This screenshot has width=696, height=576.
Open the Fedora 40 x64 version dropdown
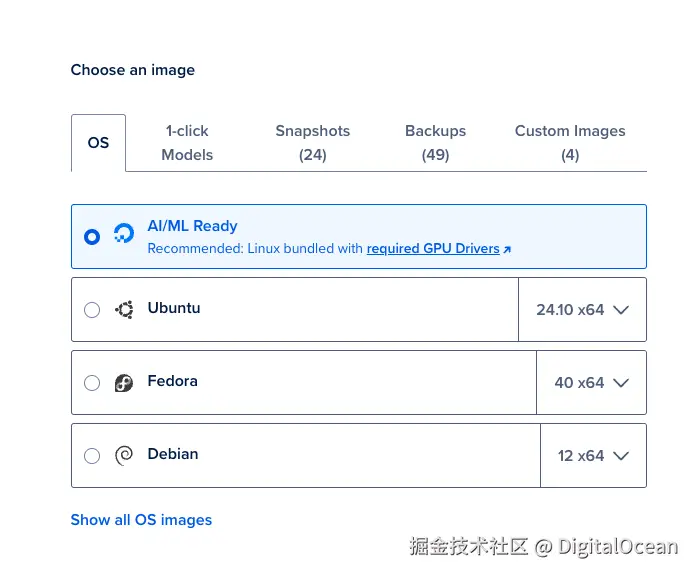point(591,383)
